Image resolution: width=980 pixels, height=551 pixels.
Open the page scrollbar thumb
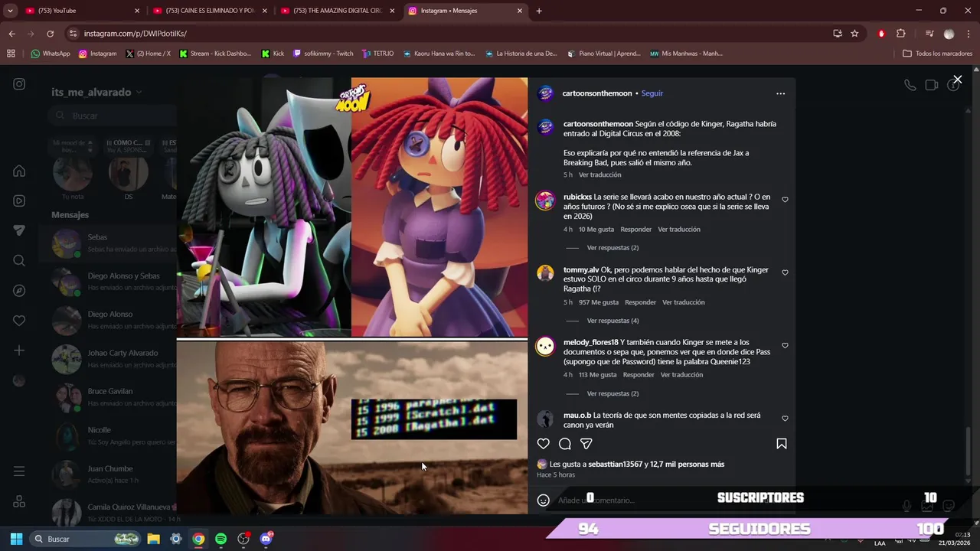(x=969, y=452)
